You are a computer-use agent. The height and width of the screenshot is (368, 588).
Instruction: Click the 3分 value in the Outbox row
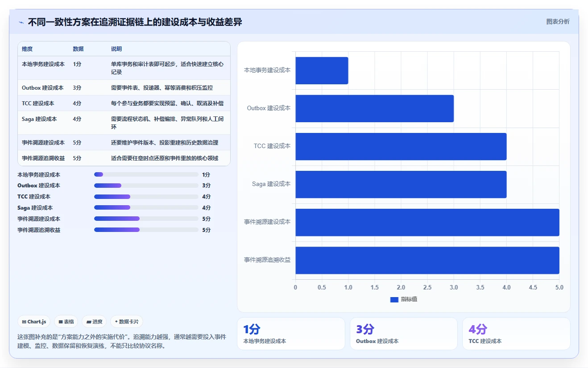(x=77, y=88)
